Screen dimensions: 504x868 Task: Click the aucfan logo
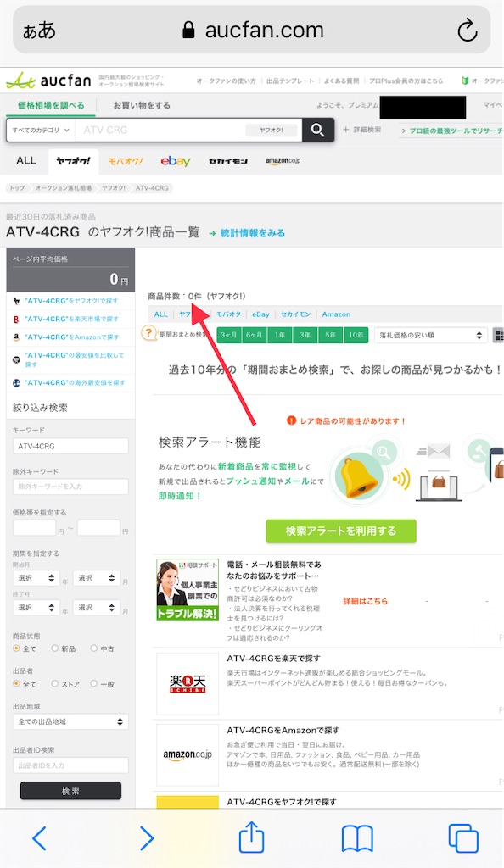point(48,81)
